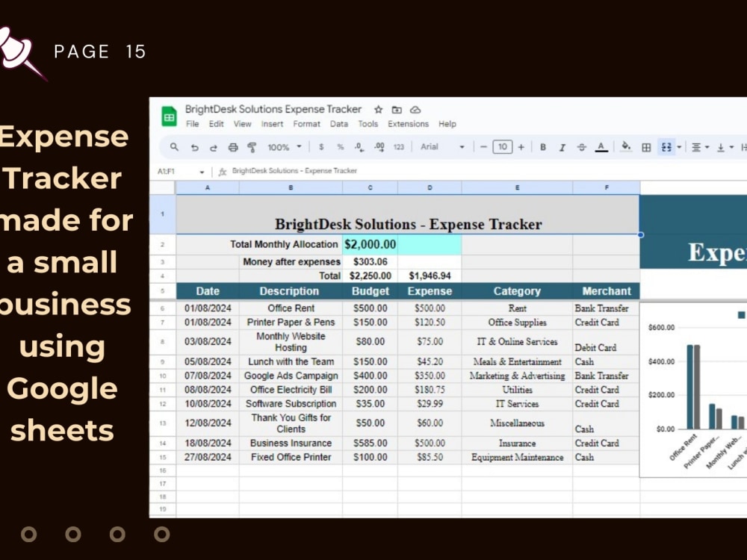The height and width of the screenshot is (560, 747).
Task: Open the Extensions menu
Action: point(409,124)
